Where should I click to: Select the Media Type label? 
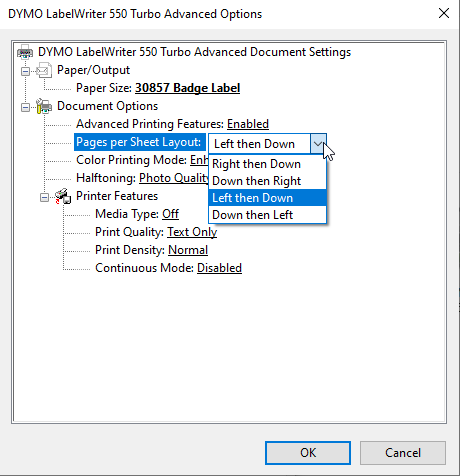(127, 214)
